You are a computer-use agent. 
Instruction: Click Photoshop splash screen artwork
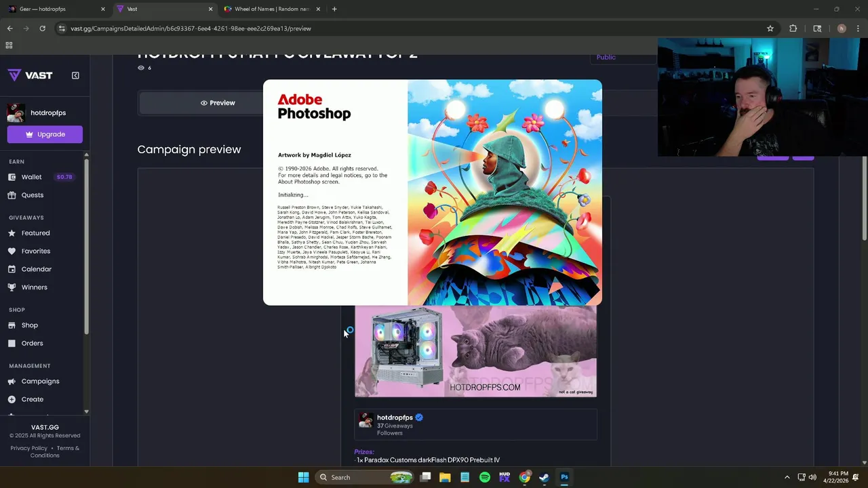[x=505, y=192]
